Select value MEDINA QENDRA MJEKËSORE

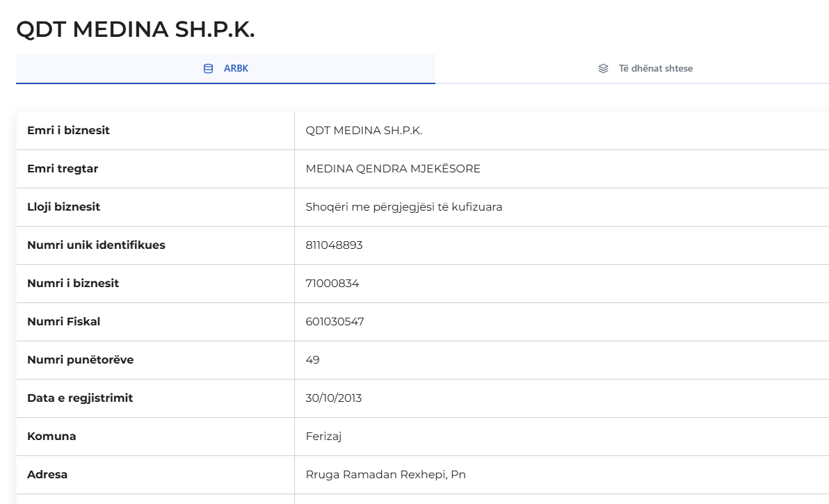pos(393,168)
